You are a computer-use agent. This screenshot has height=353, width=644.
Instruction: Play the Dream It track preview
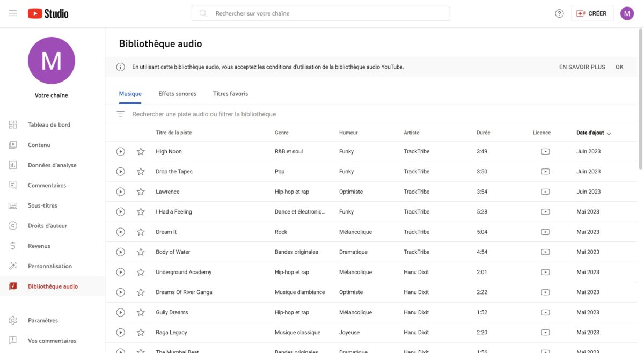click(x=120, y=232)
